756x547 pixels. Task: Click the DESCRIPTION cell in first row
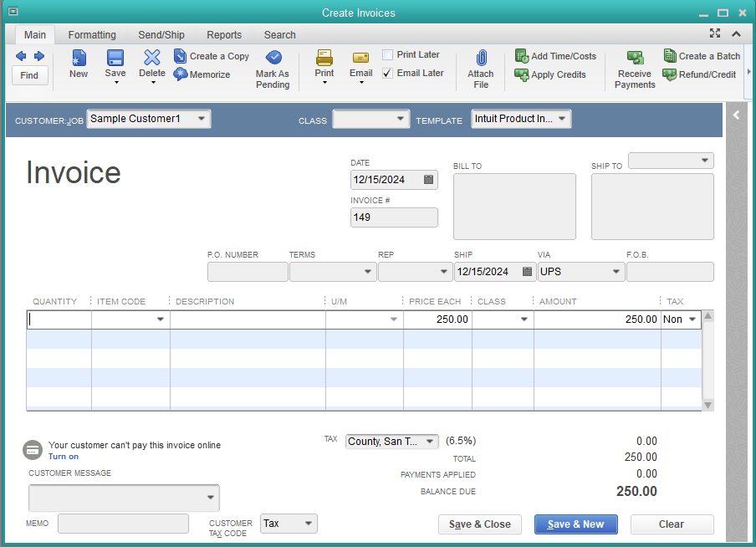pos(248,320)
